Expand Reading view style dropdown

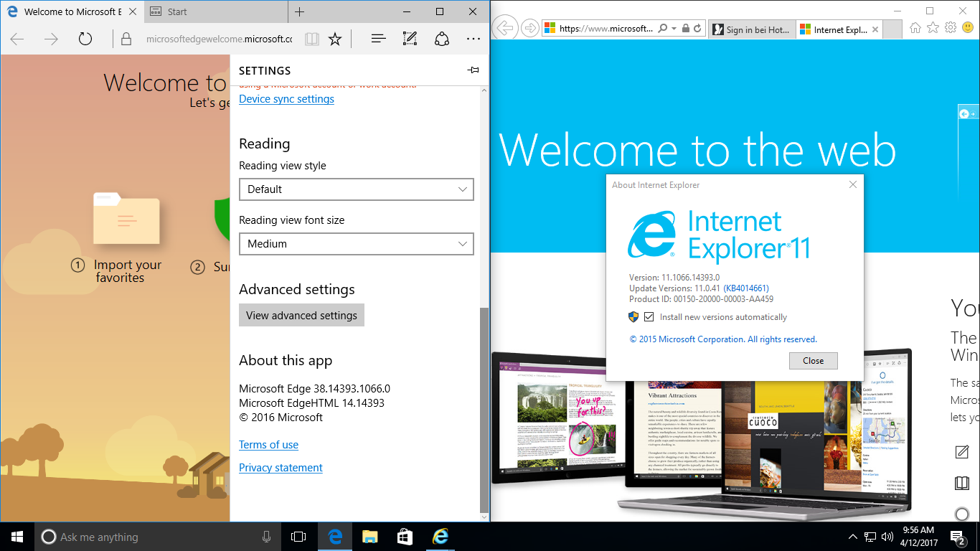357,189
